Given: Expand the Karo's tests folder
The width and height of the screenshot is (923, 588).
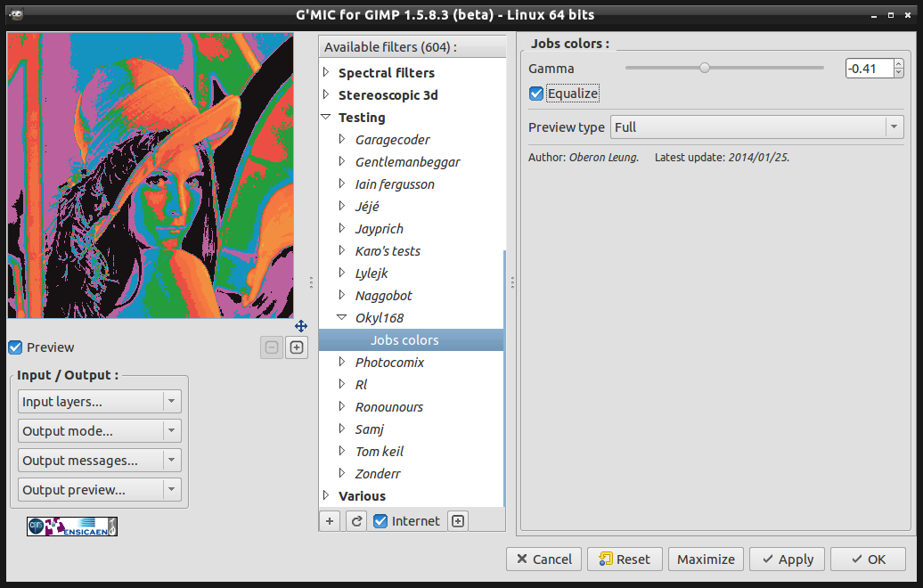Looking at the screenshot, I should tap(342, 250).
